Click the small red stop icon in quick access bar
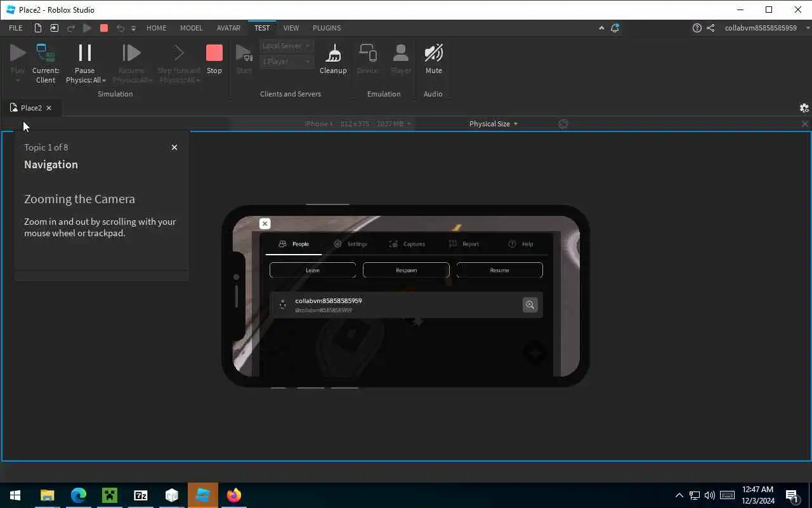This screenshot has height=508, width=812. click(104, 28)
